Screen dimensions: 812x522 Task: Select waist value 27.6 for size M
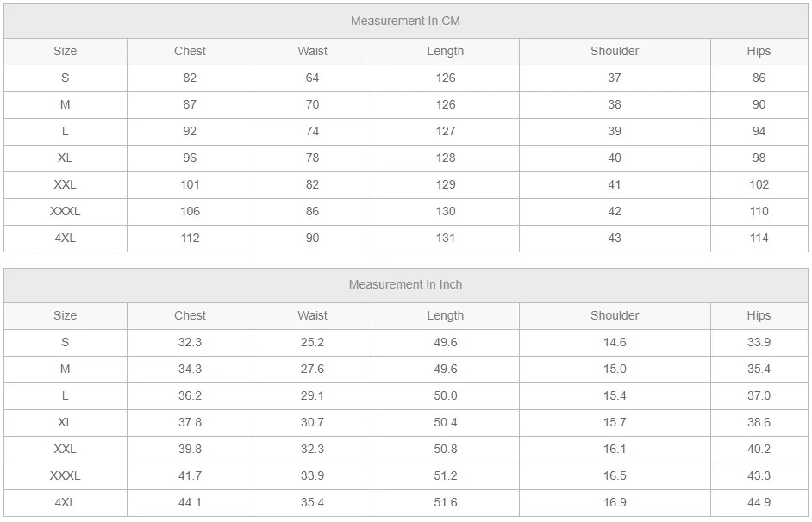coord(312,369)
